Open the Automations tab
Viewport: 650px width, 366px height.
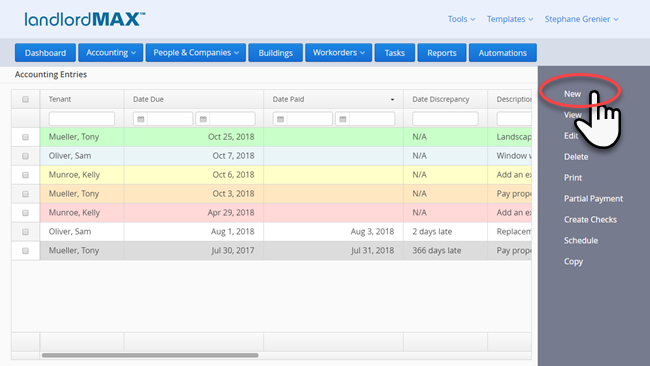pyautogui.click(x=503, y=53)
